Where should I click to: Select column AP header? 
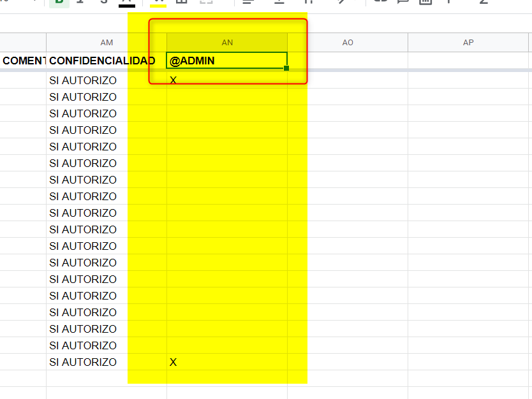click(468, 43)
